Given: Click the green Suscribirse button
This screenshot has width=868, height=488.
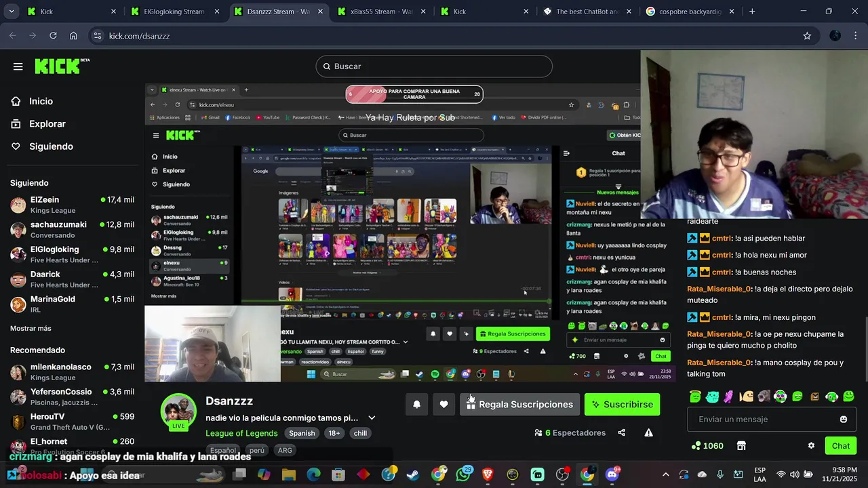Looking at the screenshot, I should click(622, 405).
